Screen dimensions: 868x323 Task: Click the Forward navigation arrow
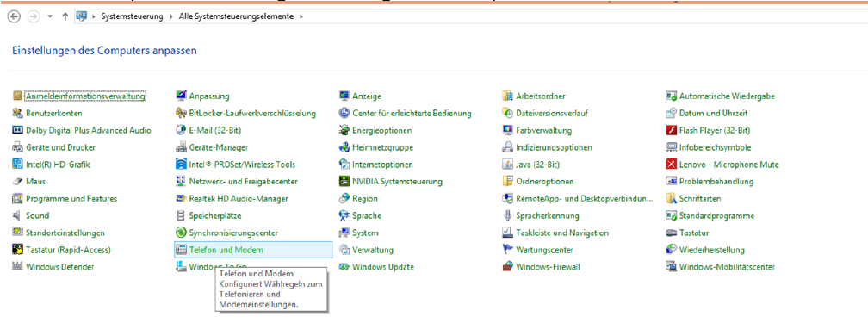(34, 16)
